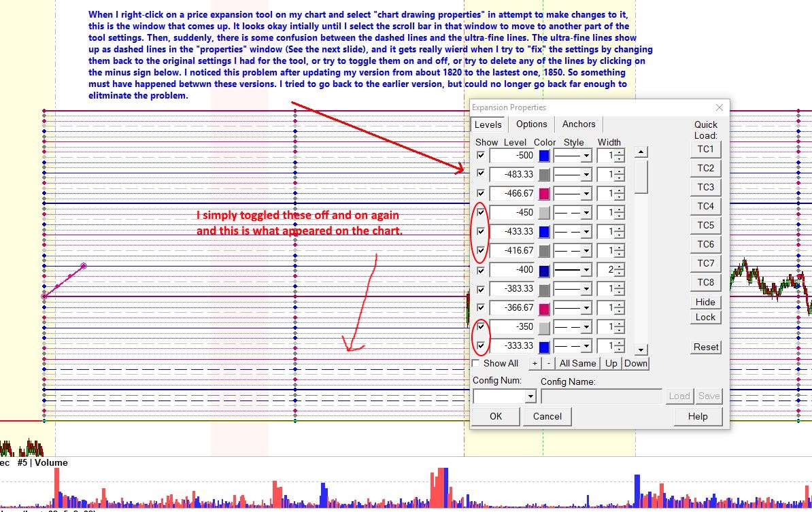Toggle Show checkbox for level -466.67

click(481, 192)
